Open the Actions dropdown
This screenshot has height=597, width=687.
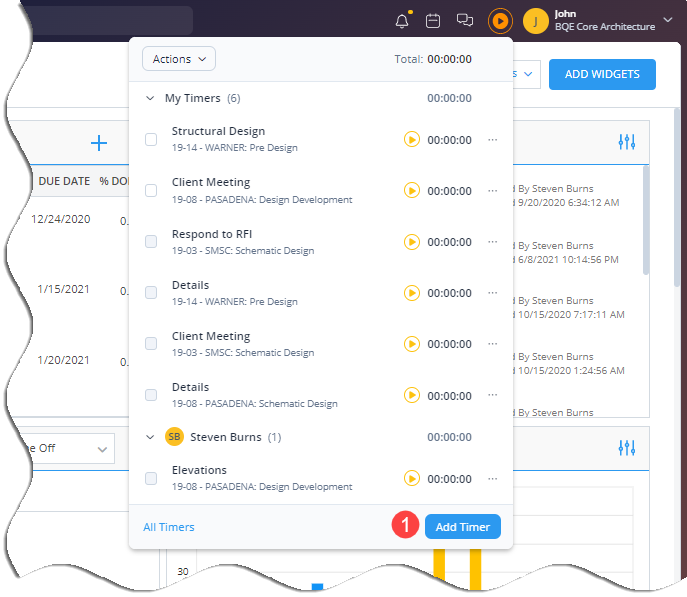[179, 59]
